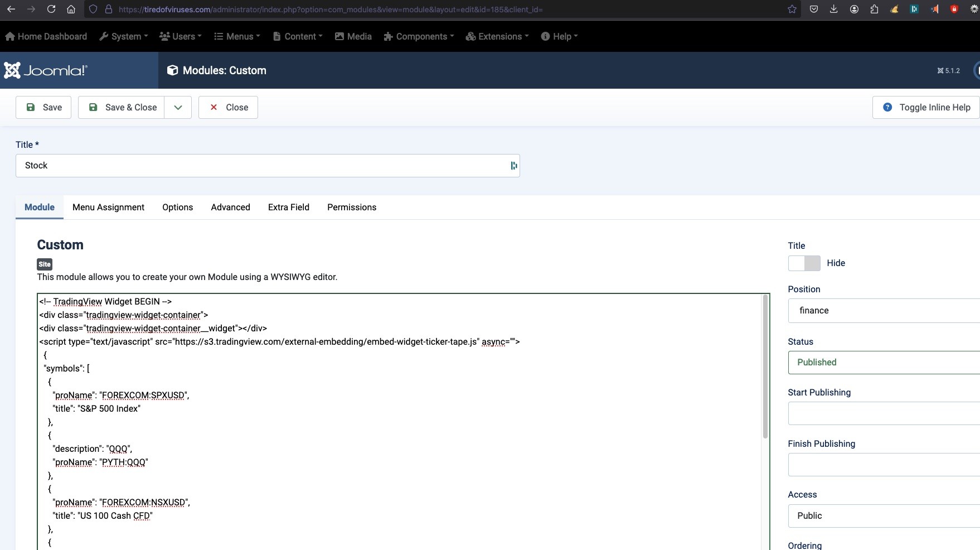
Task: Open the Users menu
Action: click(x=181, y=36)
